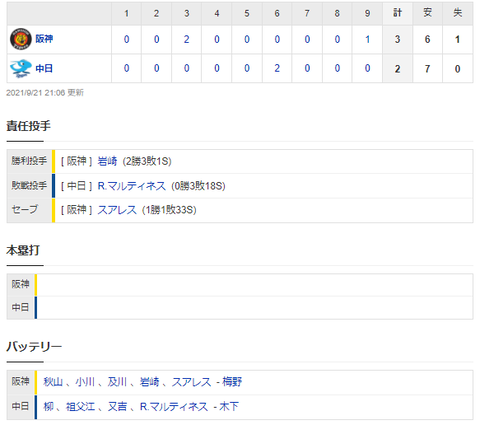Select Hanshin's 3rd inning score 2
The width and height of the screenshot is (480, 425).
(187, 39)
